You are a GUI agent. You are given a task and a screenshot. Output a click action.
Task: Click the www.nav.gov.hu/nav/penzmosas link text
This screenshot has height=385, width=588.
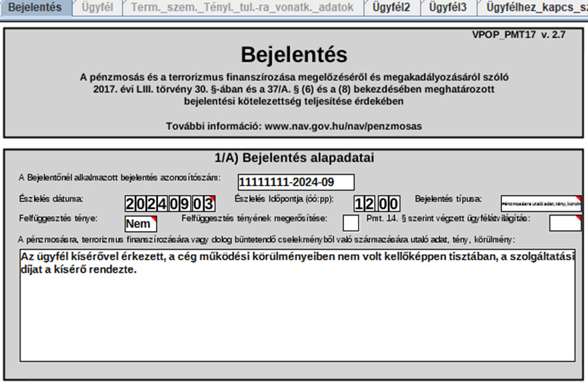pos(343,125)
